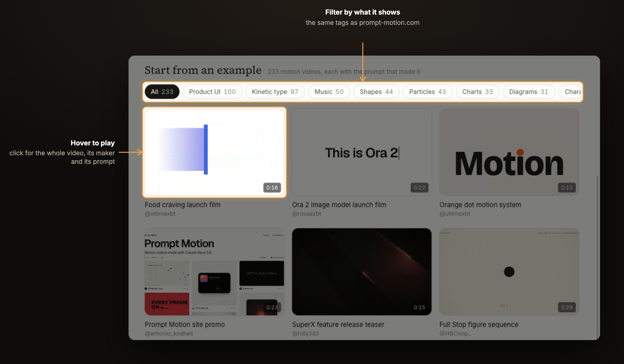Open the @HBCoop_ author handle
This screenshot has width=624, height=364.
455,333
